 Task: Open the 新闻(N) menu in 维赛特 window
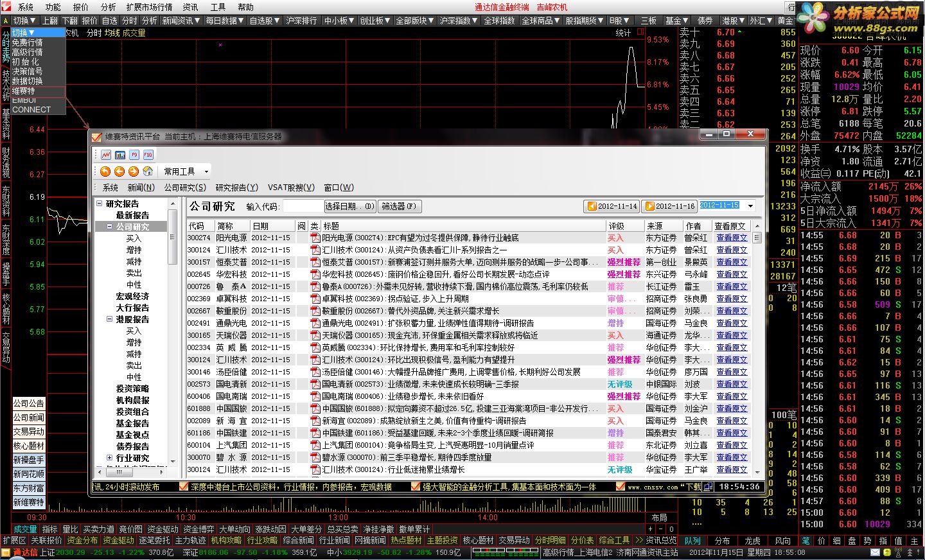pyautogui.click(x=141, y=188)
